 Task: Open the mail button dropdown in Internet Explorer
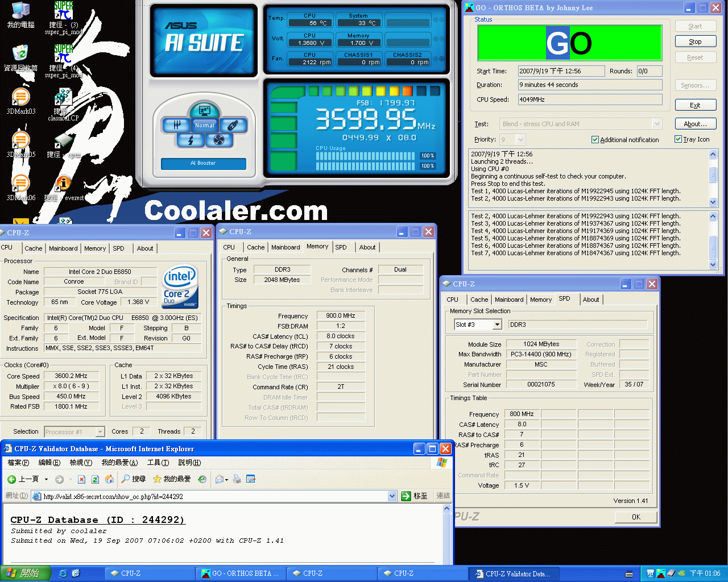click(x=226, y=480)
